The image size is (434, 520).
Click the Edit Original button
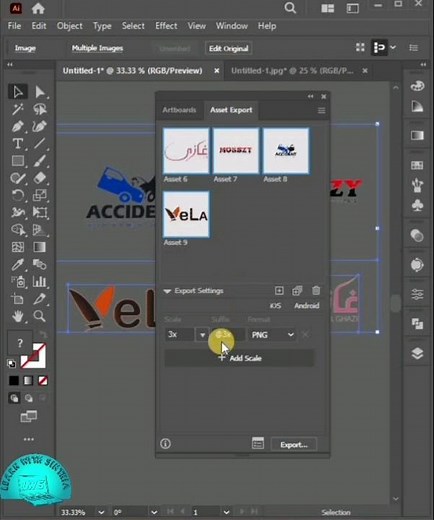point(229,49)
